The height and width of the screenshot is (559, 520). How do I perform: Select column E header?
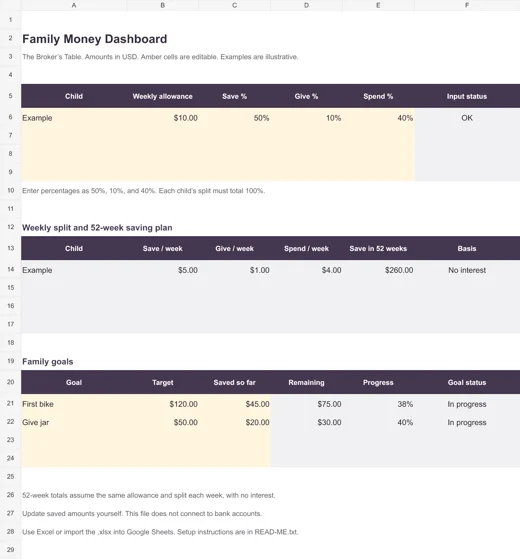point(378,5)
